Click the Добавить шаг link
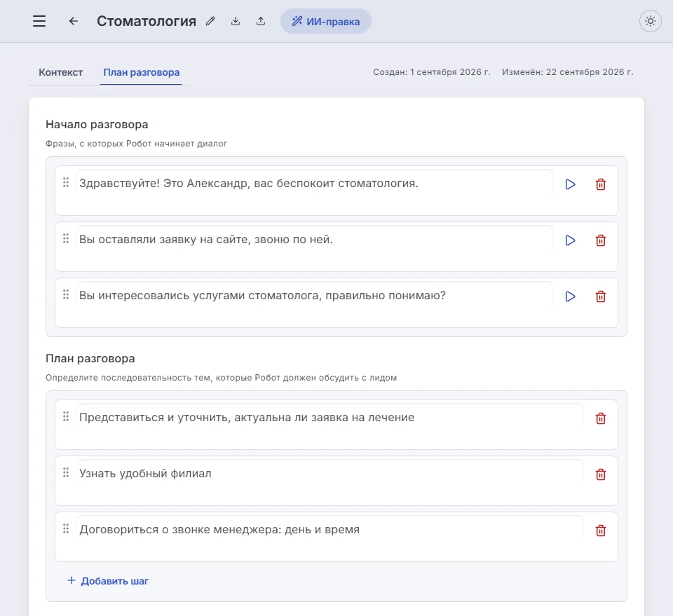673x616 pixels. click(x=108, y=581)
